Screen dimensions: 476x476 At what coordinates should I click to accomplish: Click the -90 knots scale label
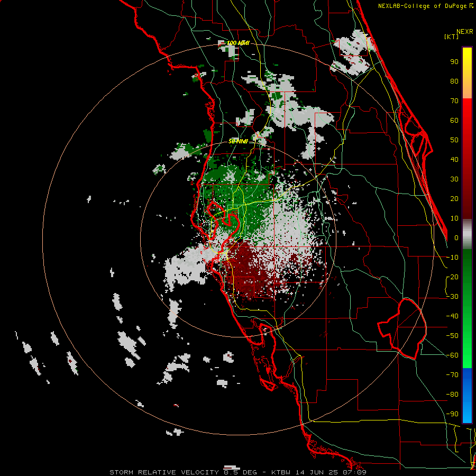click(452, 414)
